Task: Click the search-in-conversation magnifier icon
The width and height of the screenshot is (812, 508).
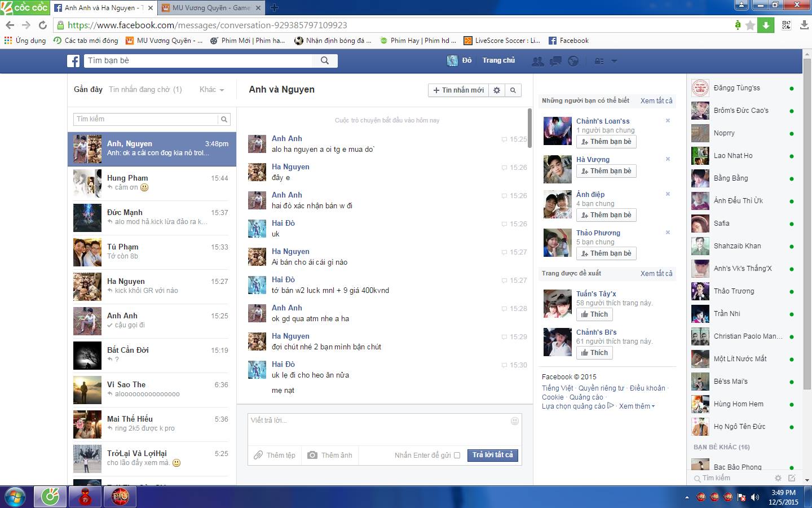Action: (x=513, y=90)
